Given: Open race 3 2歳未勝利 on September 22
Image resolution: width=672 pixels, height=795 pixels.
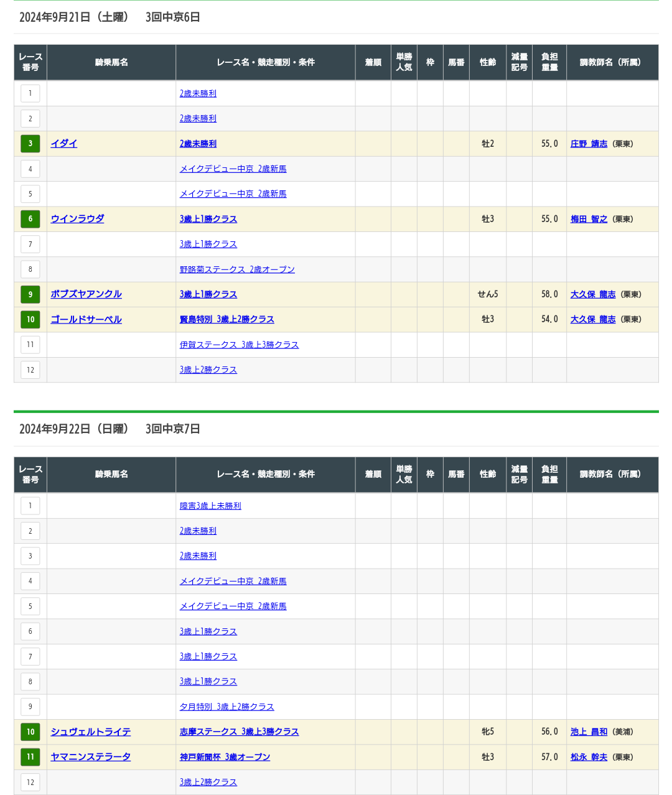Looking at the screenshot, I should point(198,556).
